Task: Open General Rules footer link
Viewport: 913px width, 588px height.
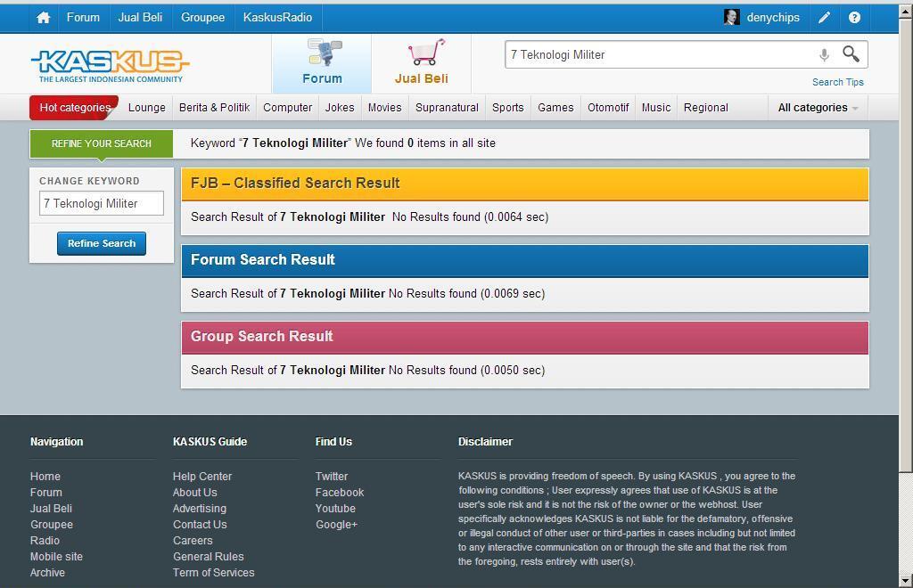Action: pyautogui.click(x=209, y=557)
